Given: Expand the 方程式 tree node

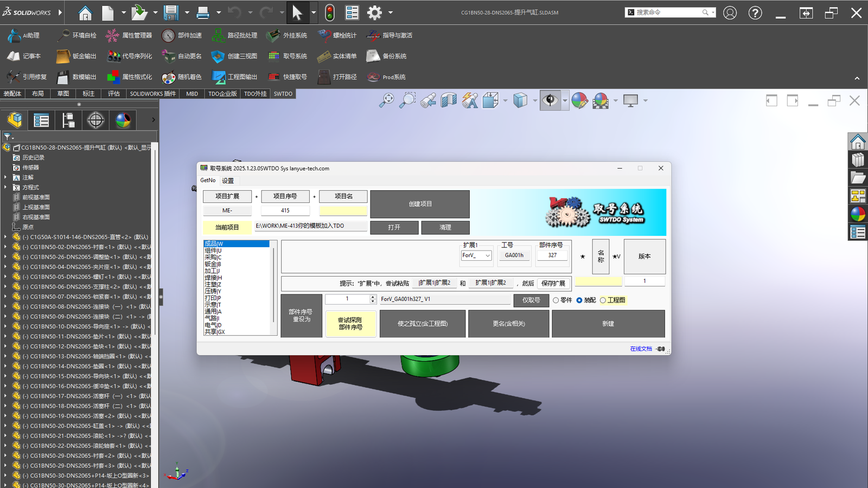Looking at the screenshot, I should point(5,187).
